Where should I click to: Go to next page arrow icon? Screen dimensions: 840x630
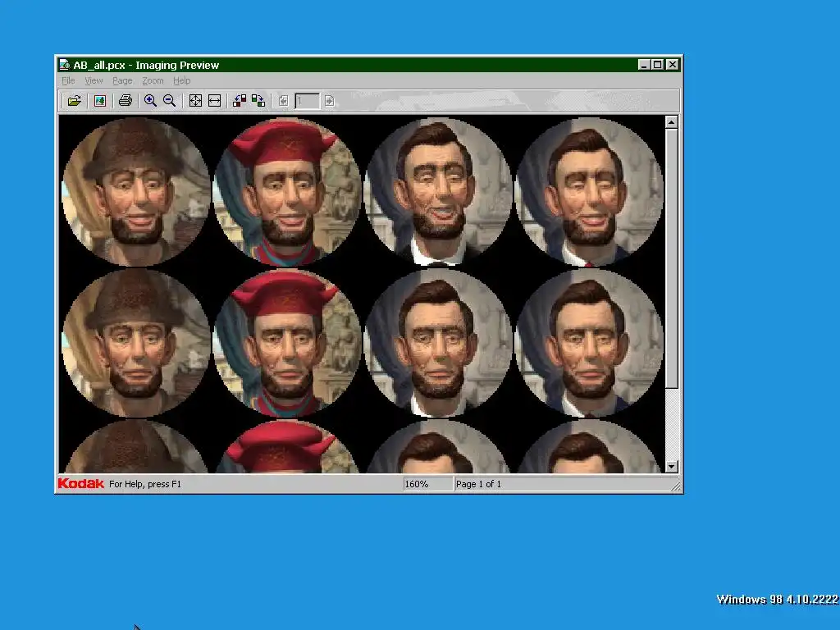[x=330, y=101]
